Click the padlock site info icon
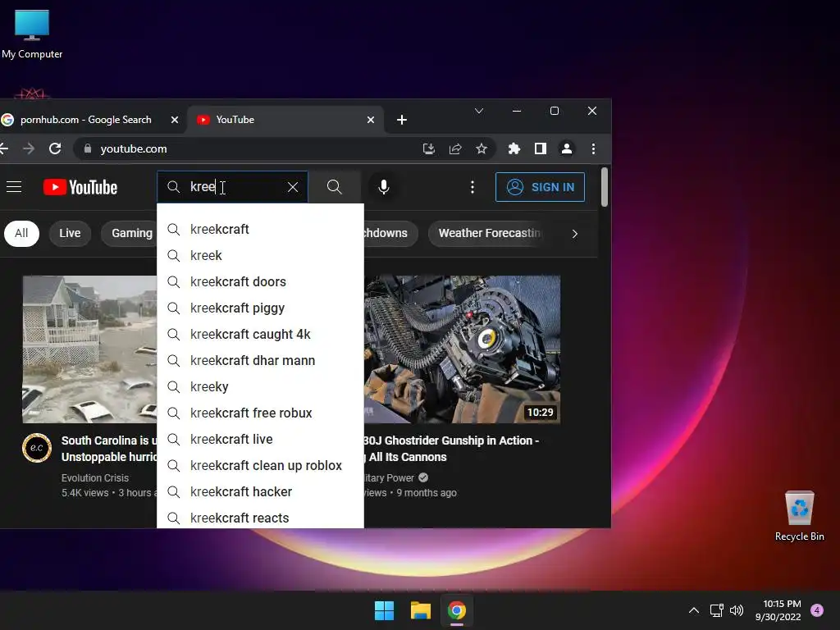The width and height of the screenshot is (840, 630). coord(88,148)
